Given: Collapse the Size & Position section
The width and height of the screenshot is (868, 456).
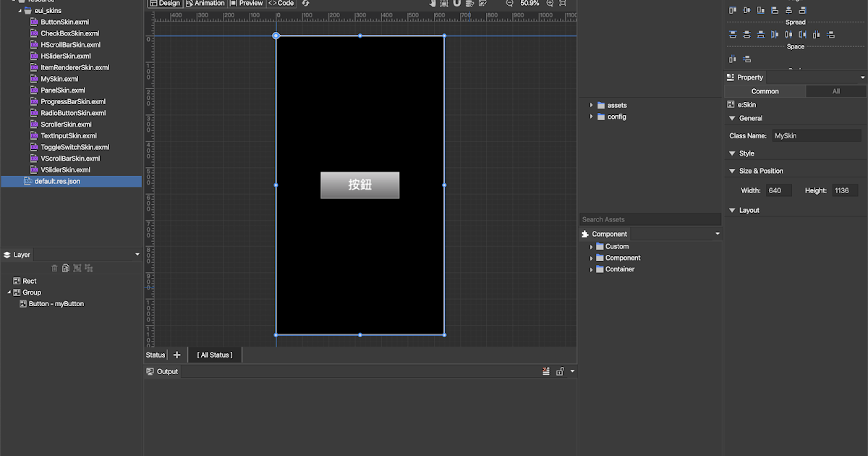Looking at the screenshot, I should 732,171.
